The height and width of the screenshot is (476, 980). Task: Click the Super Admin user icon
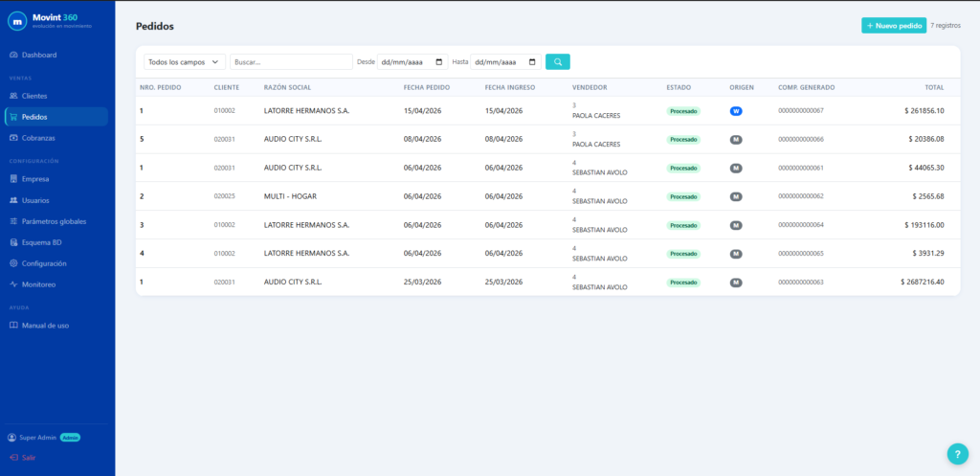point(12,438)
